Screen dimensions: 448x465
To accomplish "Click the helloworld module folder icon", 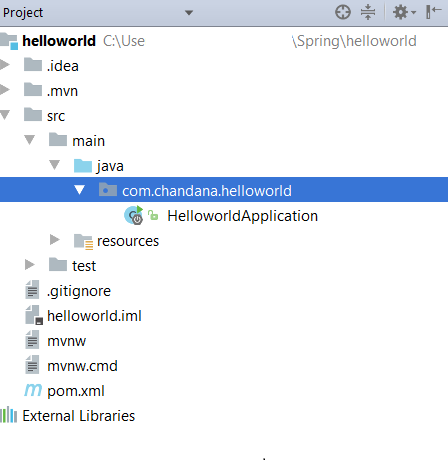I will (x=9, y=41).
